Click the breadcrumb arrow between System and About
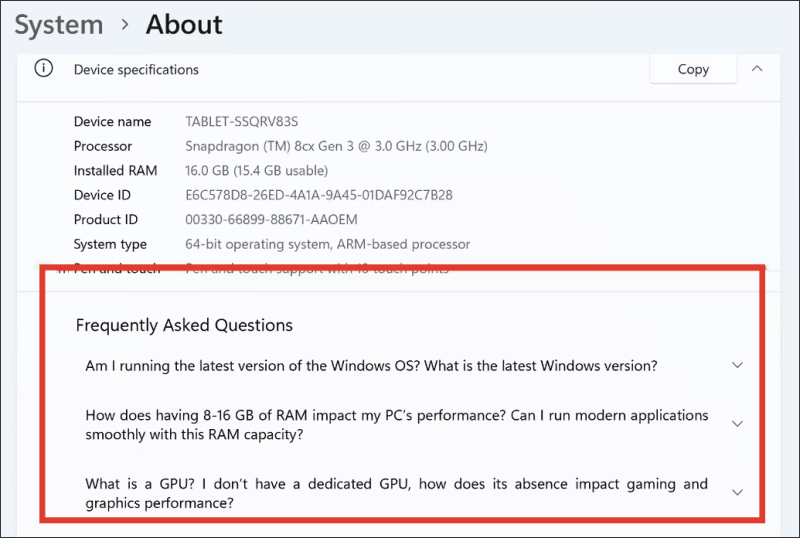The image size is (800, 538). pos(124,24)
